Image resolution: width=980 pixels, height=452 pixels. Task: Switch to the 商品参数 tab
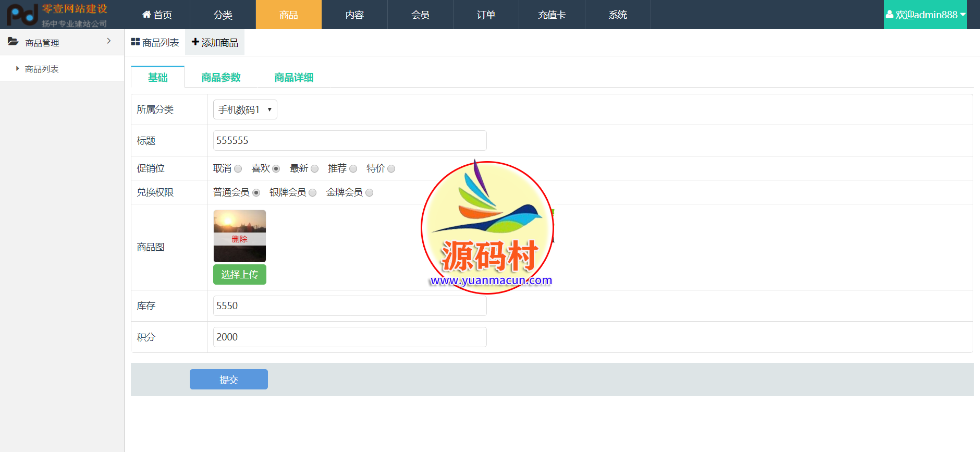(x=221, y=77)
